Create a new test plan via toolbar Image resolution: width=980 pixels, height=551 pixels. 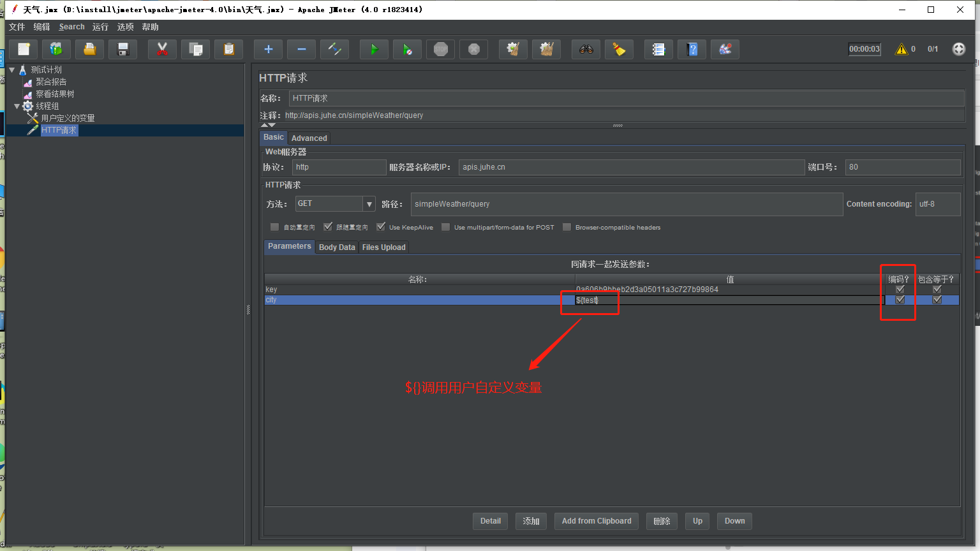click(x=24, y=49)
